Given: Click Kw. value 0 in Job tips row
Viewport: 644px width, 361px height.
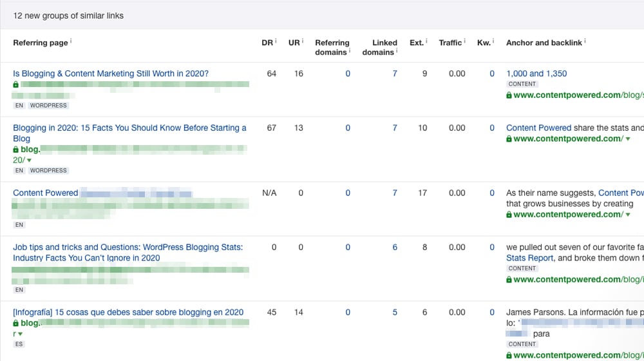Looking at the screenshot, I should tap(491, 247).
